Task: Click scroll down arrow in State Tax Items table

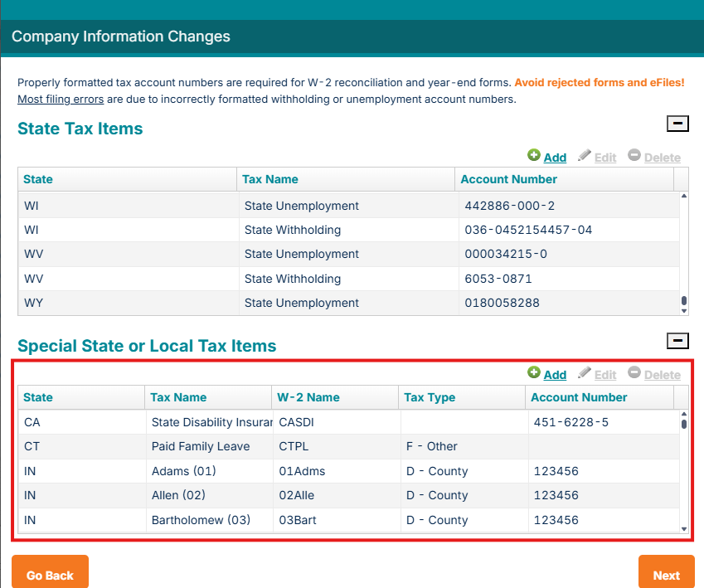Action: pos(684,311)
